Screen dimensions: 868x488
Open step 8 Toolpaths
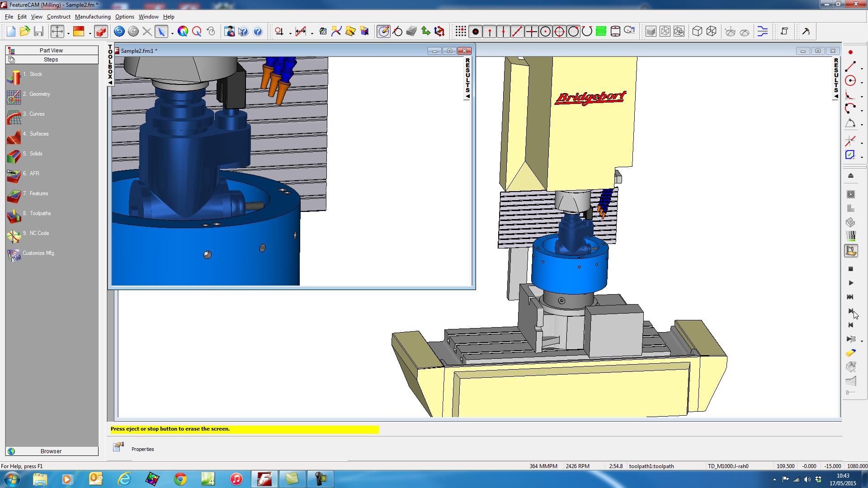[29, 216]
